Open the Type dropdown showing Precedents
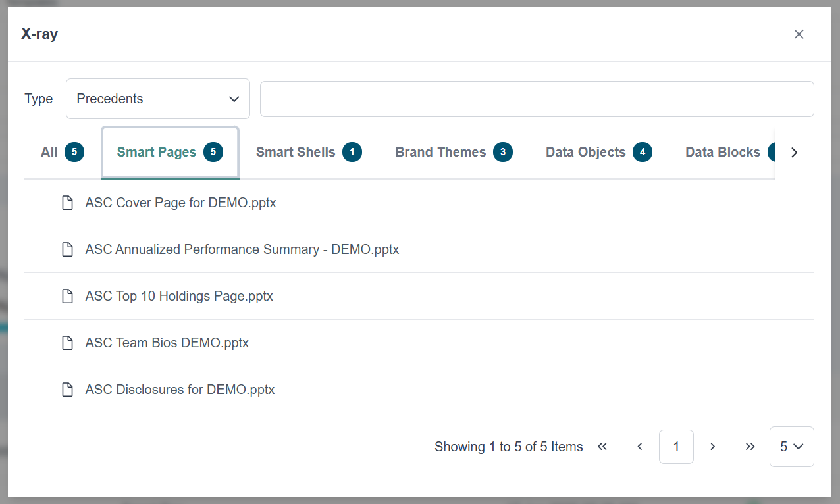Screen dimensions: 840x504 tap(158, 99)
